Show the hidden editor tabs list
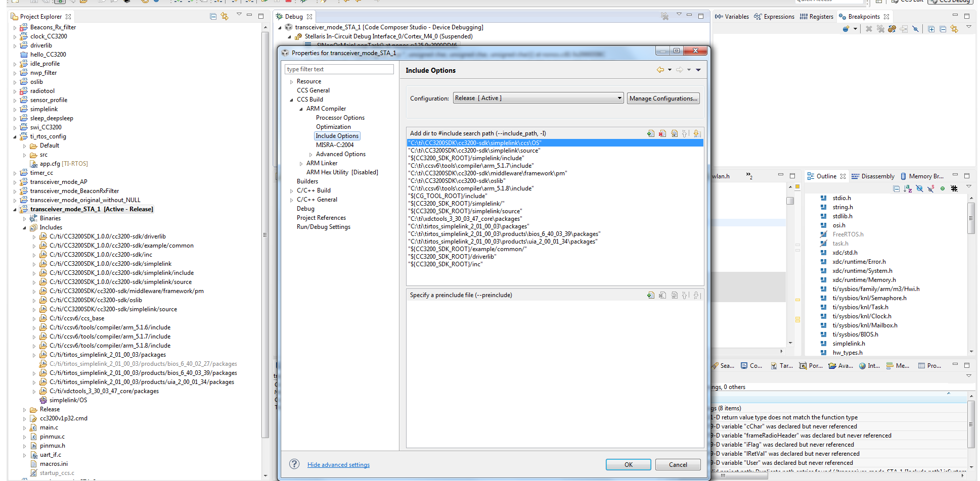Image resolution: width=980 pixels, height=481 pixels. coord(749,176)
